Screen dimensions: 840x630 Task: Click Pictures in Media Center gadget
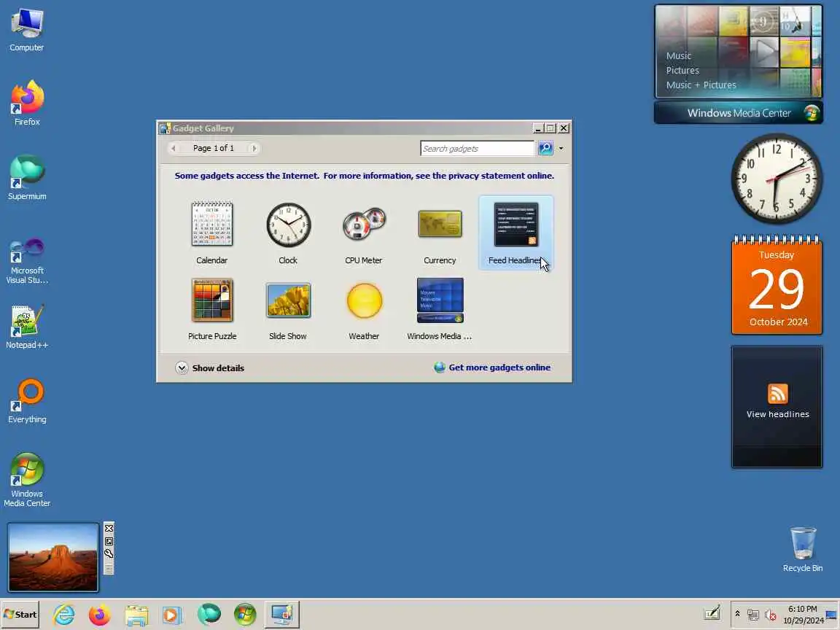pos(682,70)
